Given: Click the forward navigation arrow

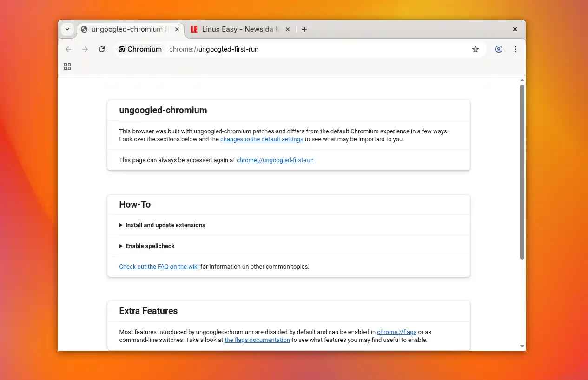Looking at the screenshot, I should pos(85,49).
